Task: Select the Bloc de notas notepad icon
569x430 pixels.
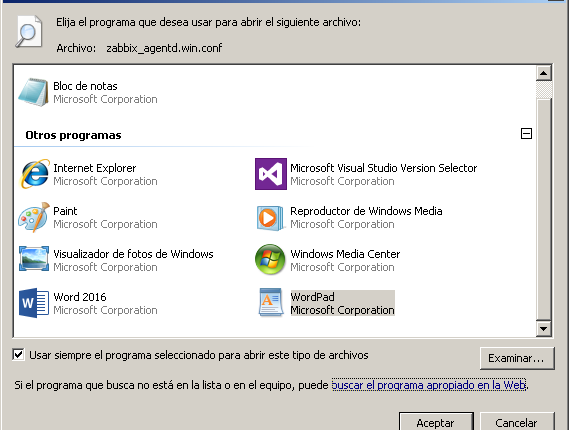Action: (x=33, y=92)
